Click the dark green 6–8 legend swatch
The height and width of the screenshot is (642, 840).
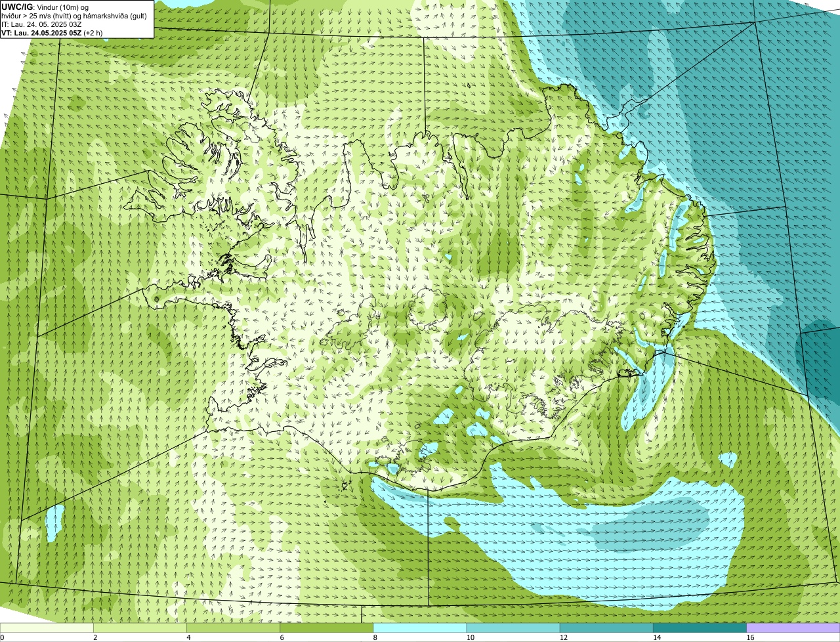click(x=326, y=628)
